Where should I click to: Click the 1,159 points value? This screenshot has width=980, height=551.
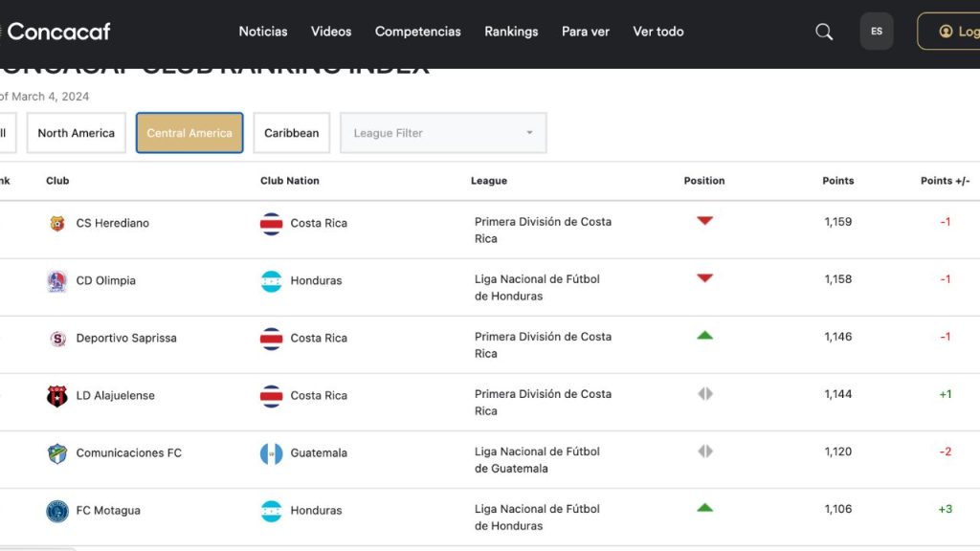[x=838, y=222]
